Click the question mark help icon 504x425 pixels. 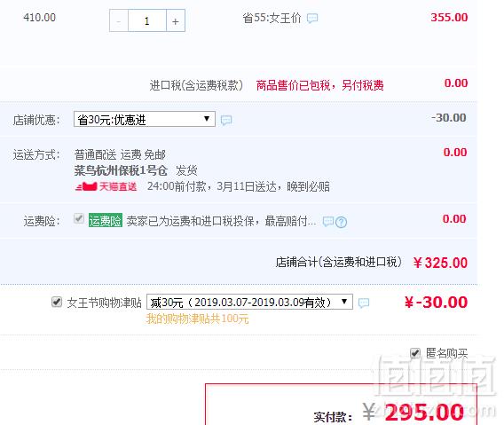click(x=341, y=222)
